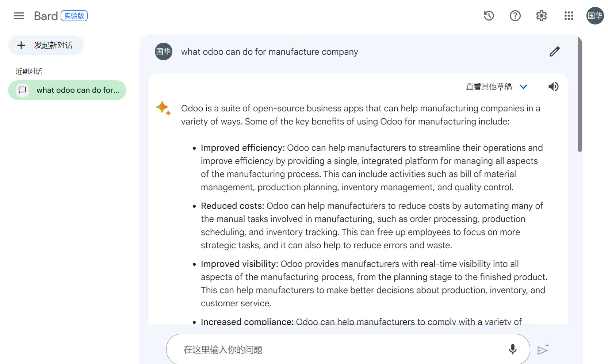The image size is (608, 364).
Task: Open the Google apps grid
Action: (569, 16)
